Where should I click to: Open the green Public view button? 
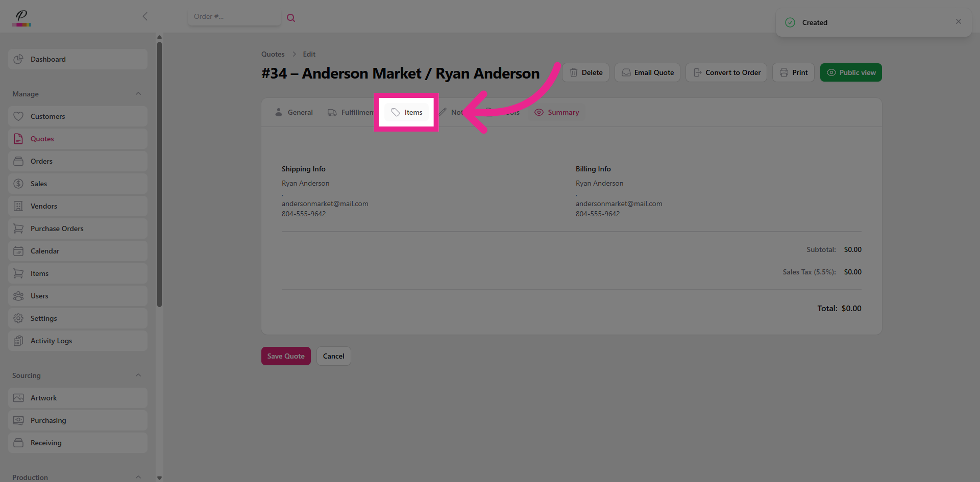point(851,72)
